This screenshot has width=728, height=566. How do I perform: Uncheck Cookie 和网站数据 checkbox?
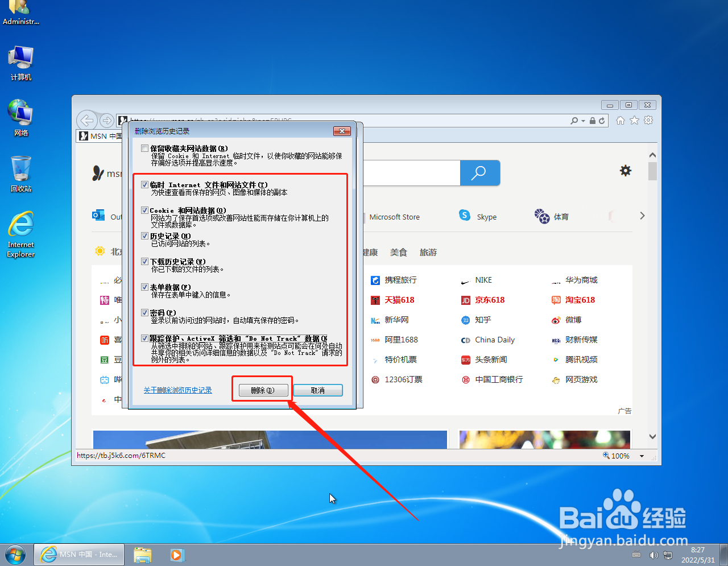[x=145, y=210]
